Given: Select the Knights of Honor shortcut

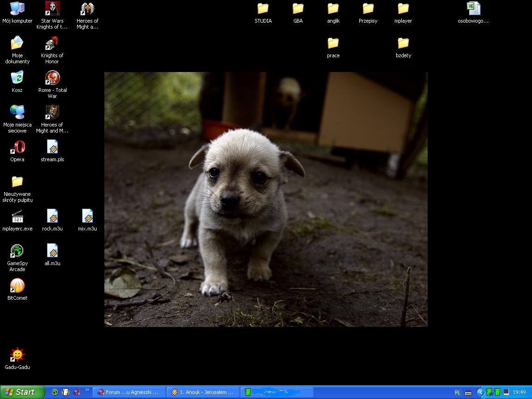Looking at the screenshot, I should [52, 43].
